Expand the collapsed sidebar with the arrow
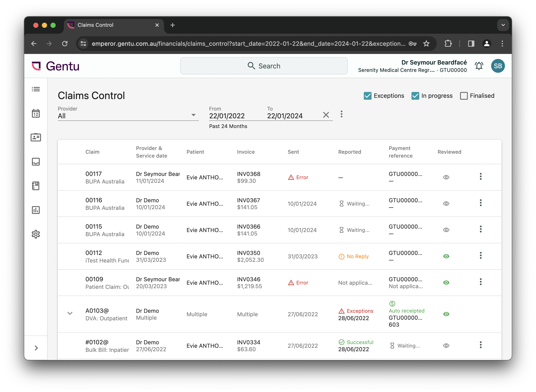The width and height of the screenshot is (536, 392). [x=36, y=348]
